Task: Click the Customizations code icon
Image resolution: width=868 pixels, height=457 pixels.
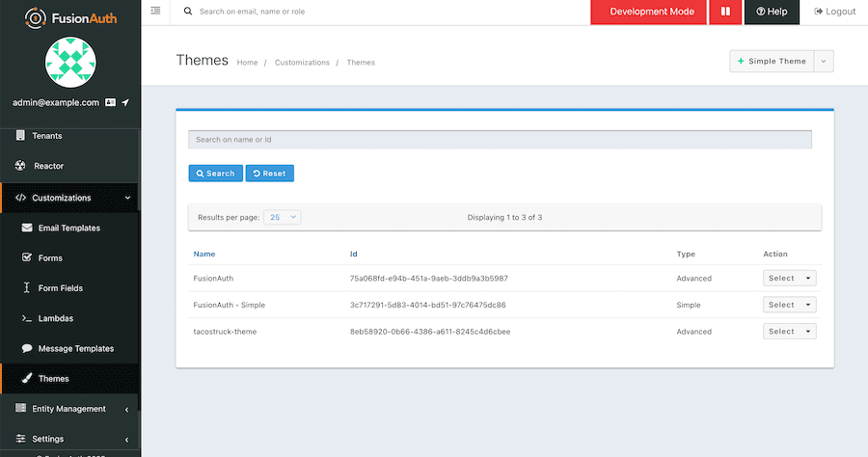Action: tap(20, 198)
